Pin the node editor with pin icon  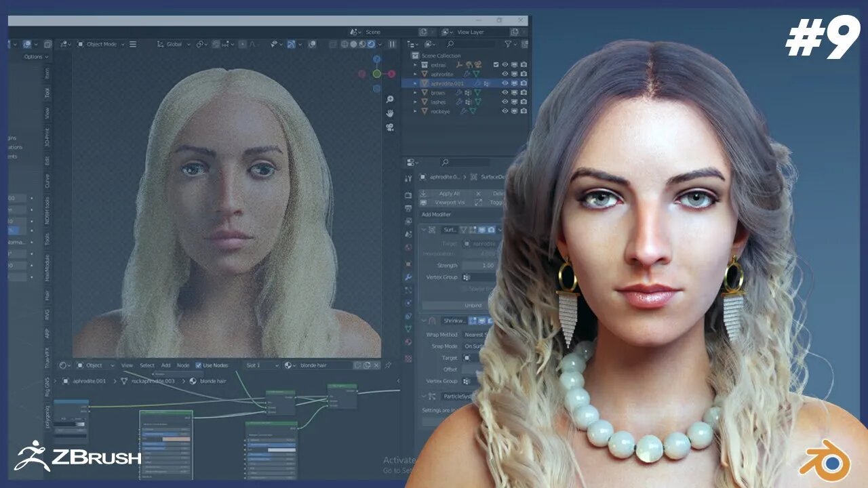(x=389, y=365)
